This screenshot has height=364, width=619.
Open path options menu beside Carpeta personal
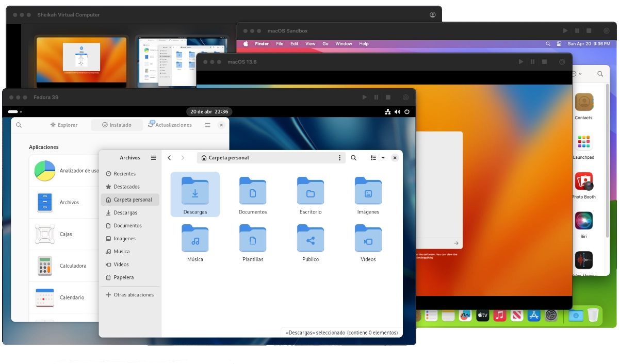pos(339,158)
